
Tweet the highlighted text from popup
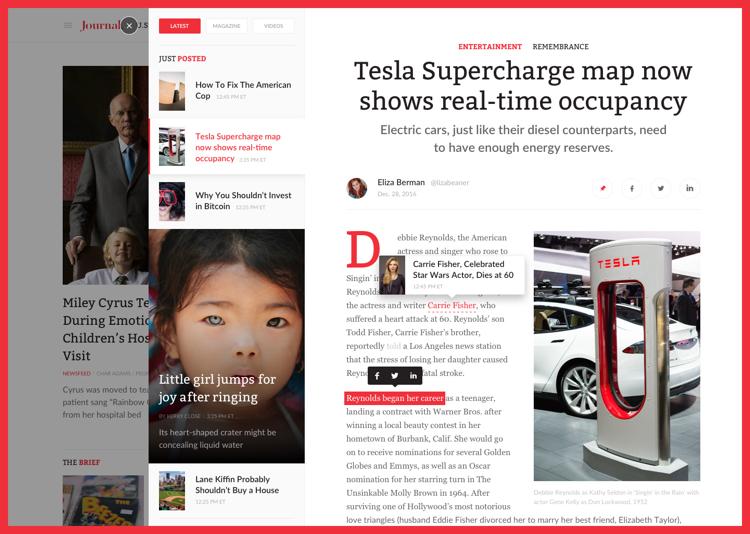point(395,376)
